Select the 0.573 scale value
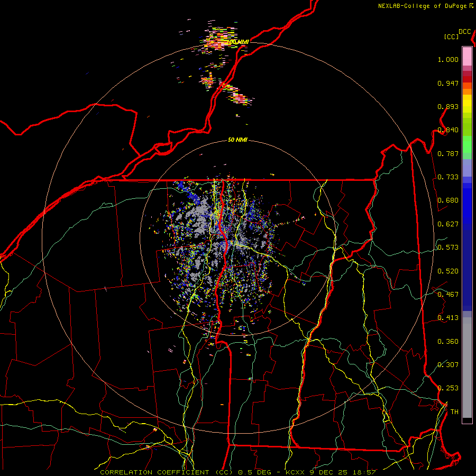Screen dimensions: 476x476 tap(448, 248)
